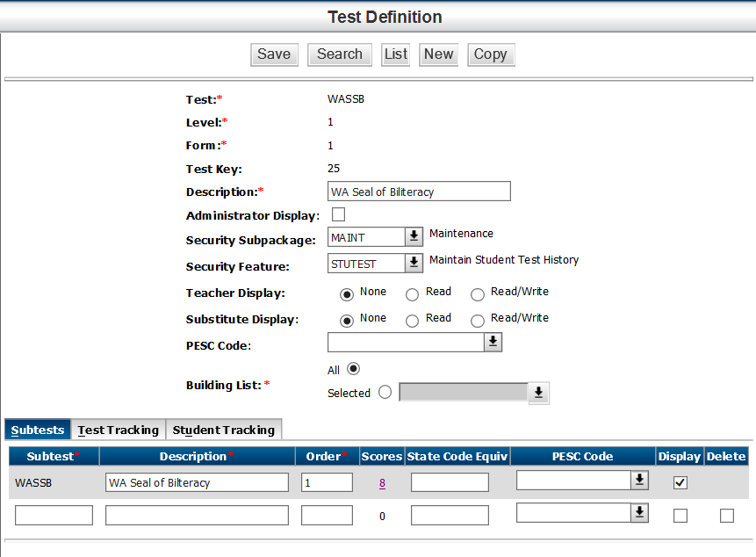Uncheck Display for the WASSB subtest
The width and height of the screenshot is (756, 557).
tap(680, 482)
